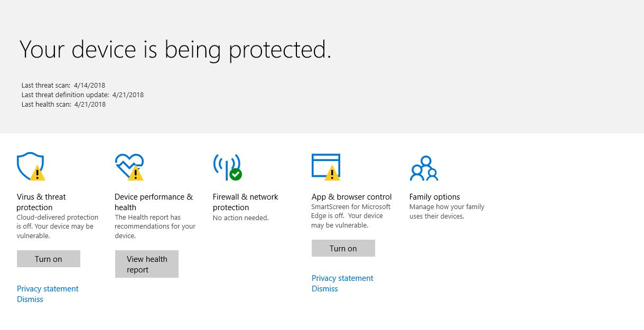Select the Firewall & network protection title
Viewport: 644px width, 330px height.
click(x=245, y=202)
